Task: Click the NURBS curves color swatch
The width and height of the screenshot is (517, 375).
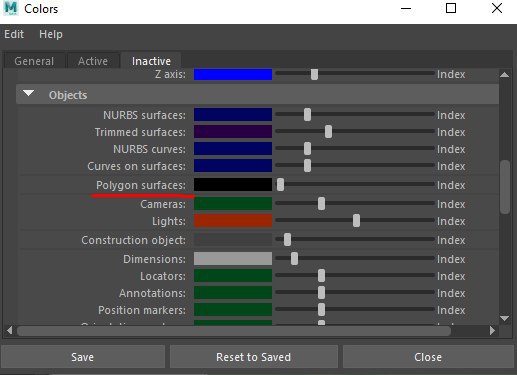Action: pyautogui.click(x=233, y=149)
